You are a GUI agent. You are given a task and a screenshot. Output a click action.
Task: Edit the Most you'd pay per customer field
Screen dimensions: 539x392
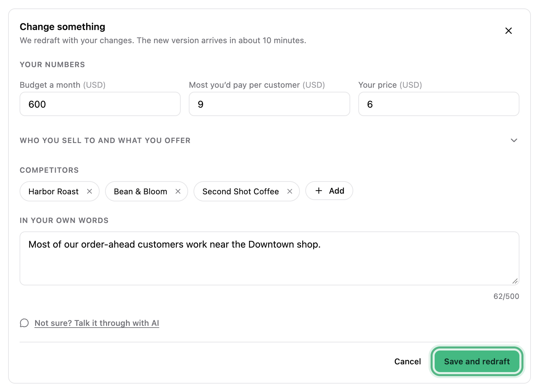pos(269,104)
